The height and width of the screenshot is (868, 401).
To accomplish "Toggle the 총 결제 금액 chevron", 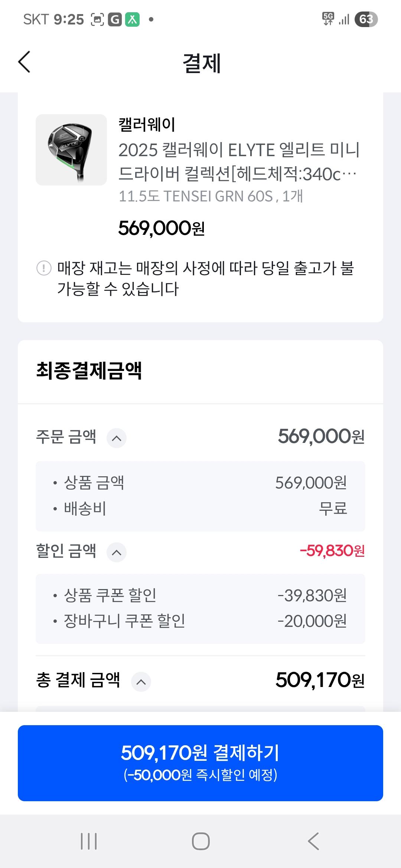I will 141,682.
